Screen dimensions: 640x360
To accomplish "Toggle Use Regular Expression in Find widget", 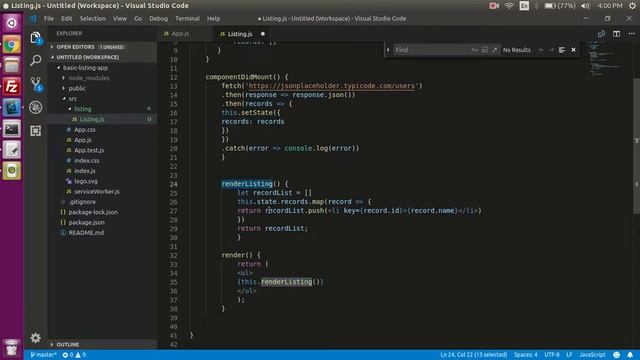I will (495, 50).
